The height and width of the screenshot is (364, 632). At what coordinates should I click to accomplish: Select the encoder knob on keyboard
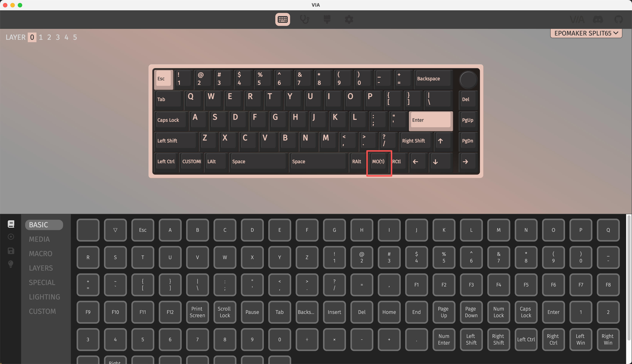468,80
